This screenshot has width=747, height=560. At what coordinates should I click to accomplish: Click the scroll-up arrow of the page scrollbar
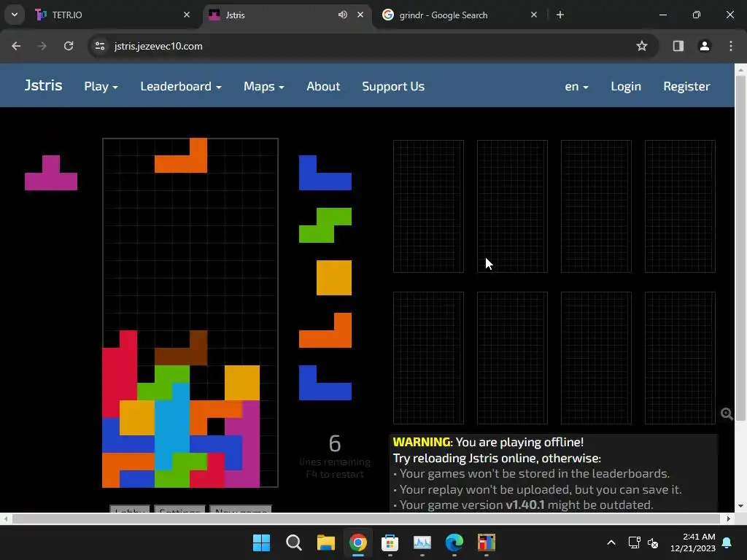coord(741,69)
